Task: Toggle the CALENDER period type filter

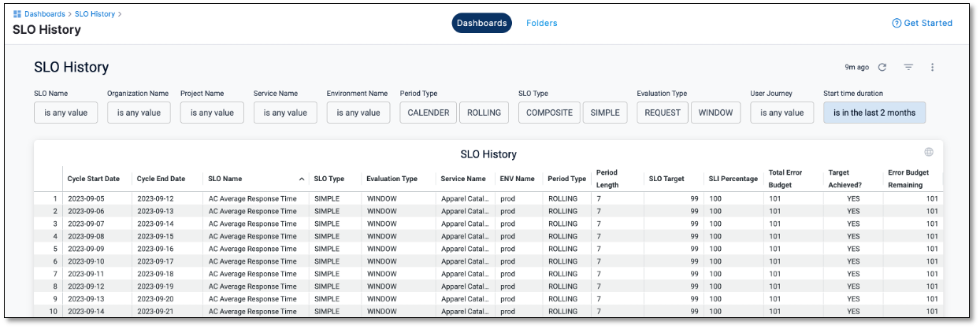Action: (428, 113)
